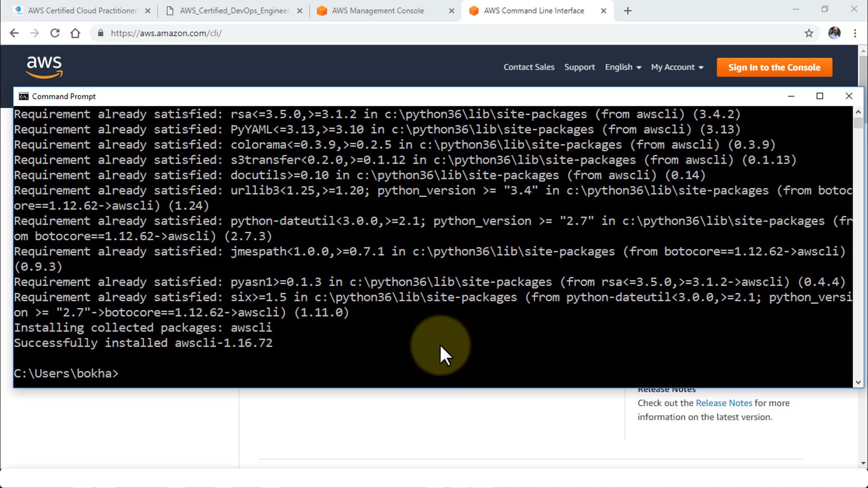
Task: Go to browser home page
Action: coord(75,33)
